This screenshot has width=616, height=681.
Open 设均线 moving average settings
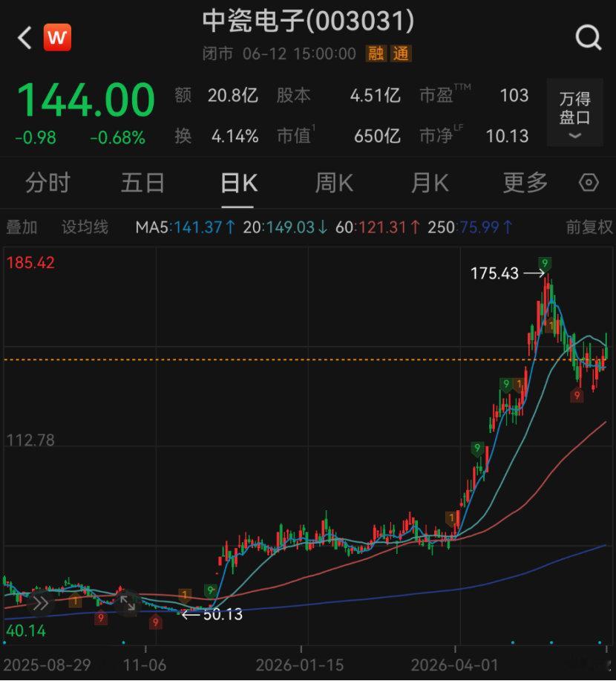coord(85,227)
